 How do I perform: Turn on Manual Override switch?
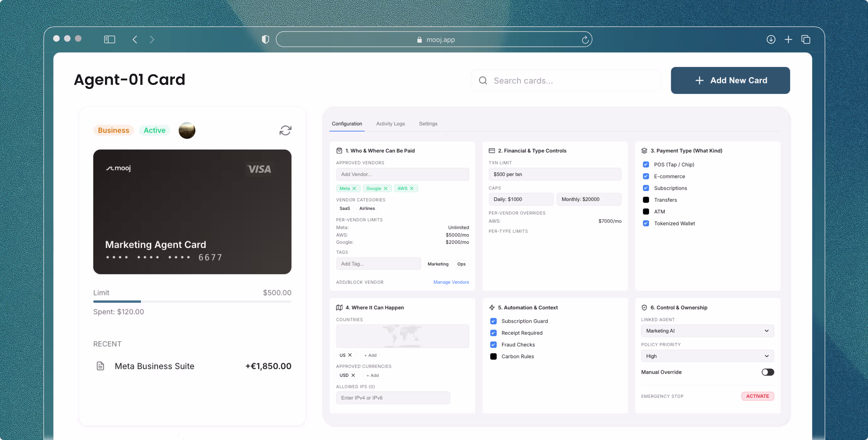pos(768,372)
